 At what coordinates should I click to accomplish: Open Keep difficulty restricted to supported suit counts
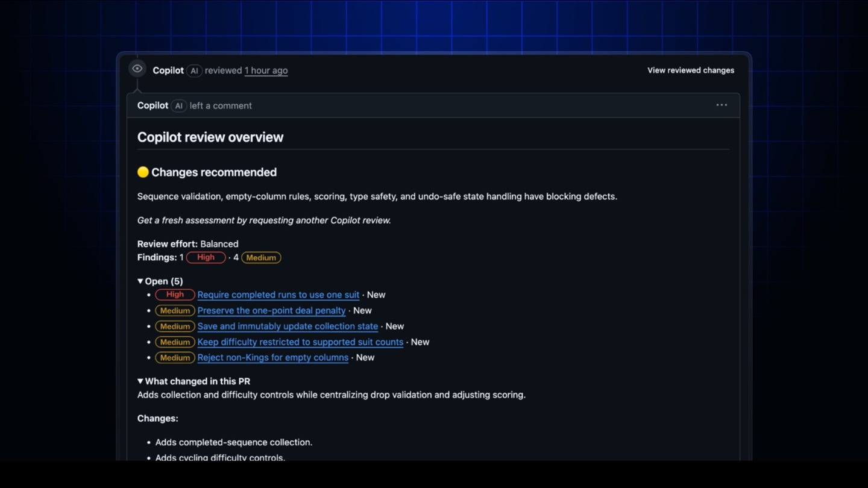[x=301, y=342]
